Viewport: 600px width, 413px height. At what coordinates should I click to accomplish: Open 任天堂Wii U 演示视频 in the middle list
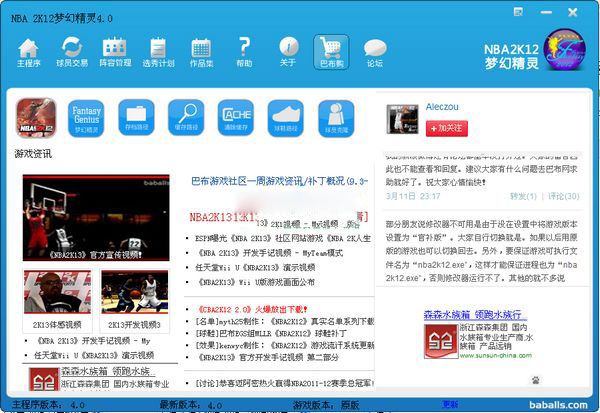255,268
